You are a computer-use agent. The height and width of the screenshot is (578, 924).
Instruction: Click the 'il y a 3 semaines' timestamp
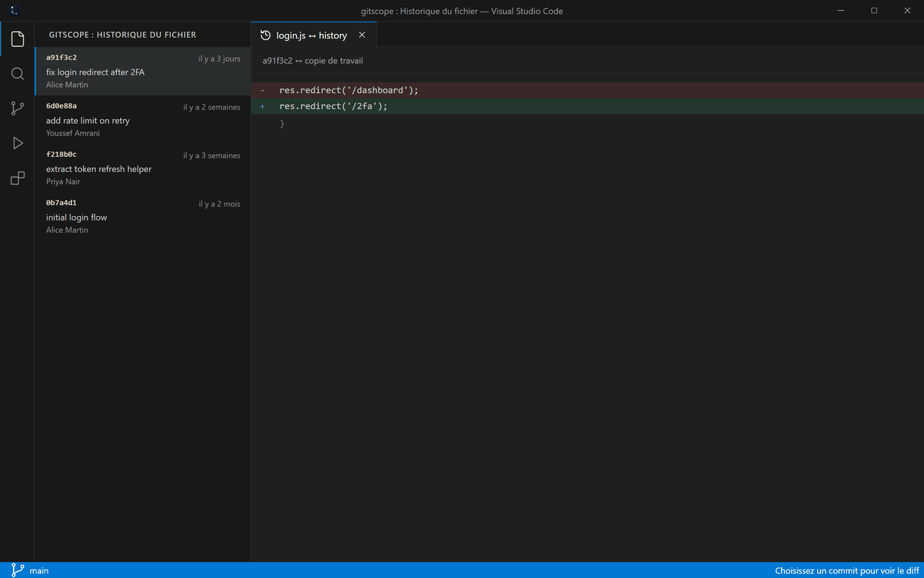212,155
